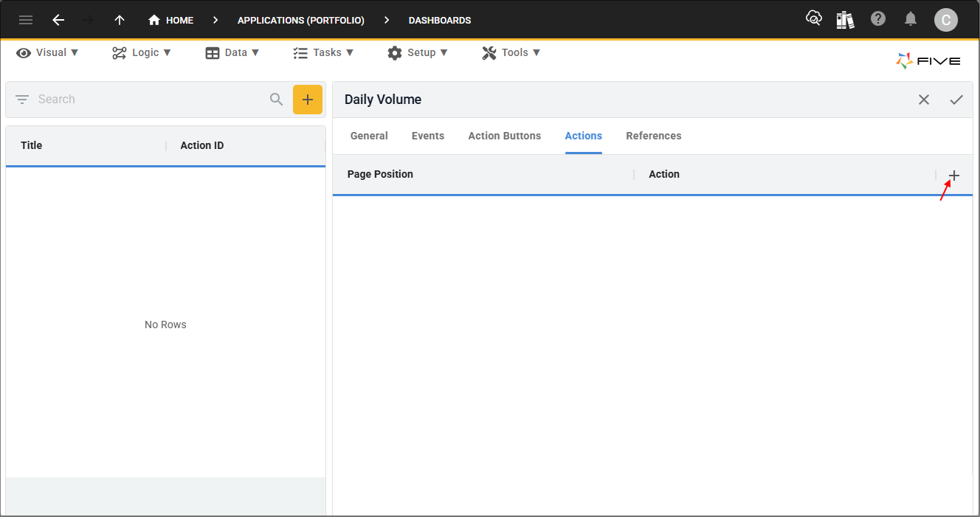Open the library books icon
The image size is (980, 517).
(x=846, y=20)
